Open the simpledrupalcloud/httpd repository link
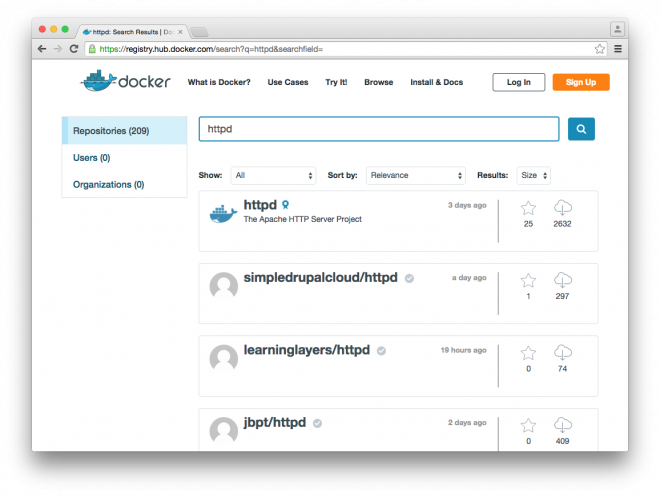This screenshot has height=497, width=660. pos(320,277)
